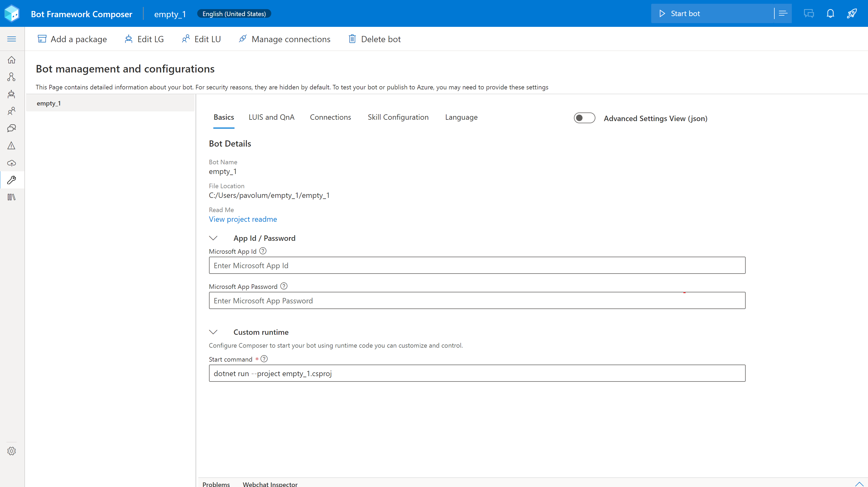This screenshot has height=487, width=868.
Task: Open the Knowledge base chat icon
Action: click(x=12, y=129)
